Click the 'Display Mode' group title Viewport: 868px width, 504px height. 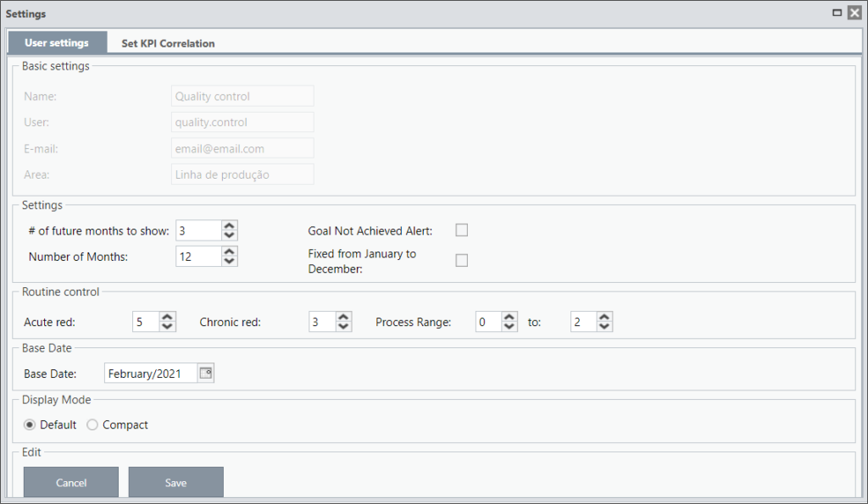(56, 400)
